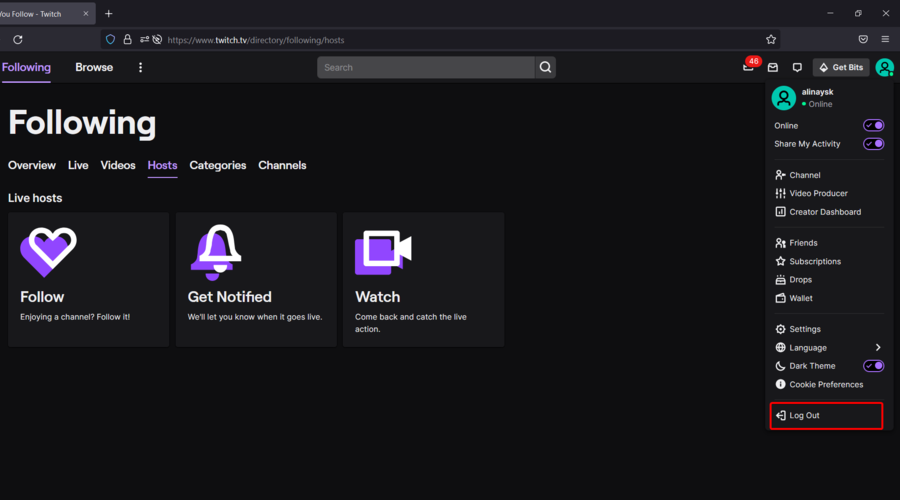
Task: Switch to the Categories tab
Action: click(218, 165)
